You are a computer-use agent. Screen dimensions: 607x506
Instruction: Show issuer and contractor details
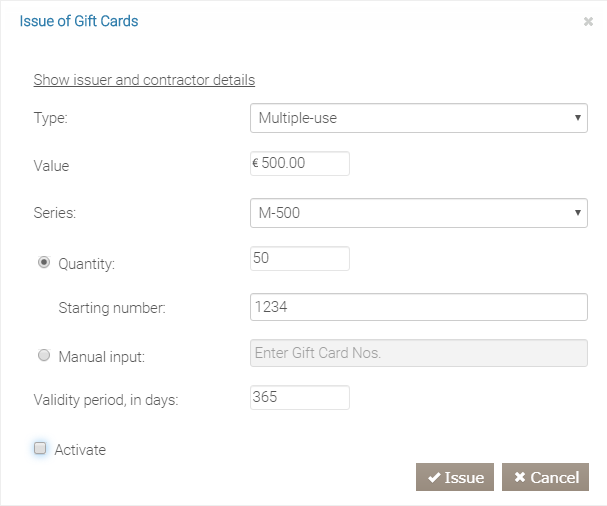tap(144, 80)
